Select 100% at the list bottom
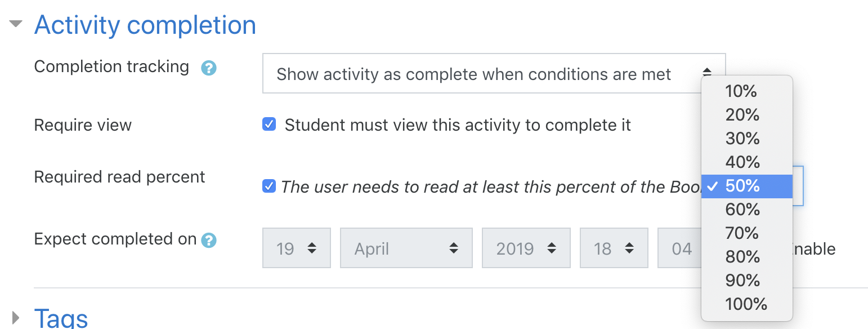868x329 pixels. coord(747,304)
